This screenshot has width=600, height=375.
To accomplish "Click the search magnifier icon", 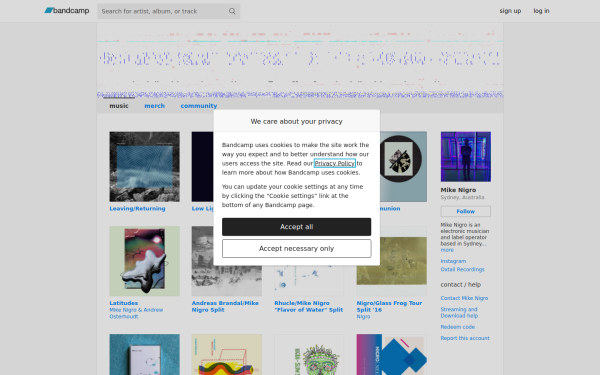I will [x=232, y=11].
